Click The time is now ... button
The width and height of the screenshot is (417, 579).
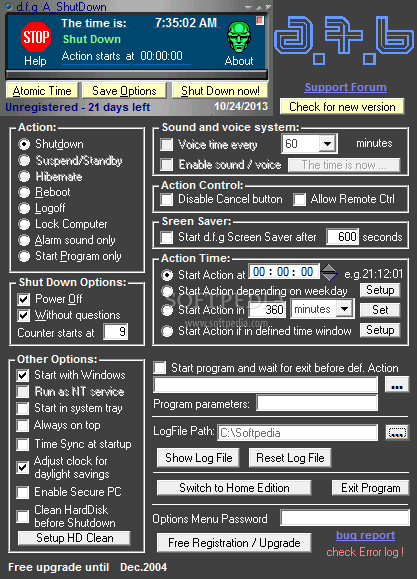(344, 165)
